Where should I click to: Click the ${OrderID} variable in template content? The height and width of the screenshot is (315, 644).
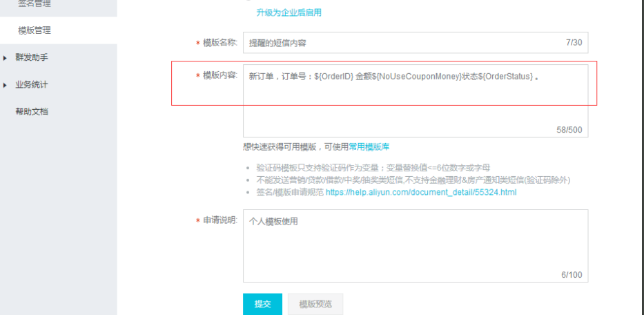[333, 75]
